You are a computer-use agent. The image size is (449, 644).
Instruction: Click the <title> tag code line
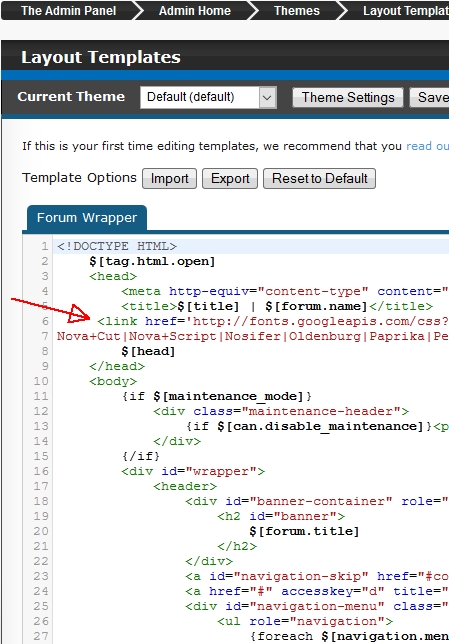pyautogui.click(x=277, y=306)
